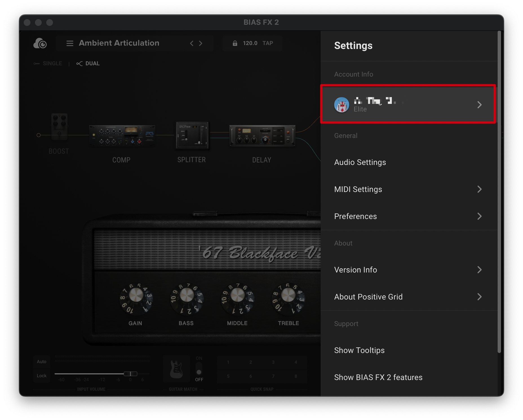The image size is (523, 420).
Task: Click the window close button
Action: tap(27, 23)
